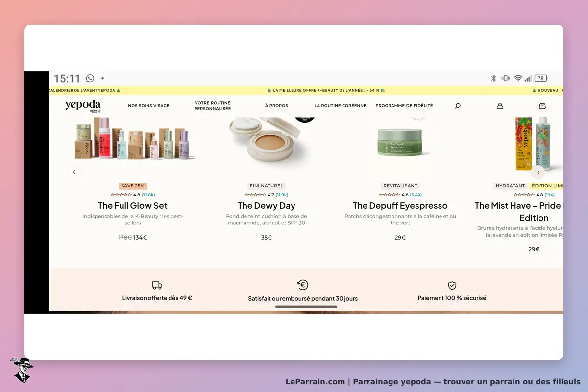Screen dimensions: 588x392
Task: Tap the Android gesture navigation bar
Action: [x=306, y=307]
